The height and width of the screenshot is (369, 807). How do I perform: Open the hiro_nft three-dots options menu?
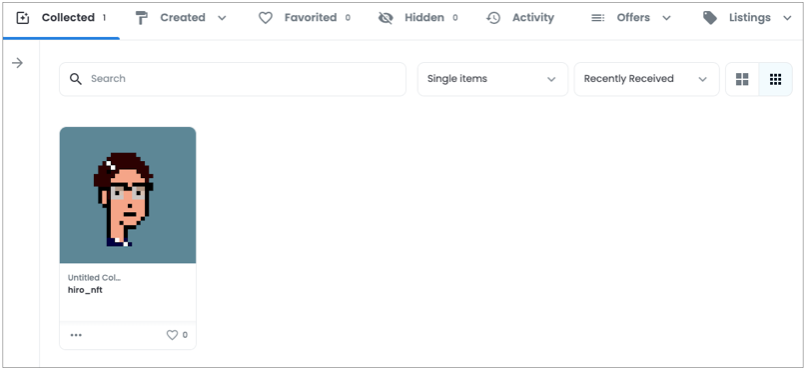[x=76, y=335]
